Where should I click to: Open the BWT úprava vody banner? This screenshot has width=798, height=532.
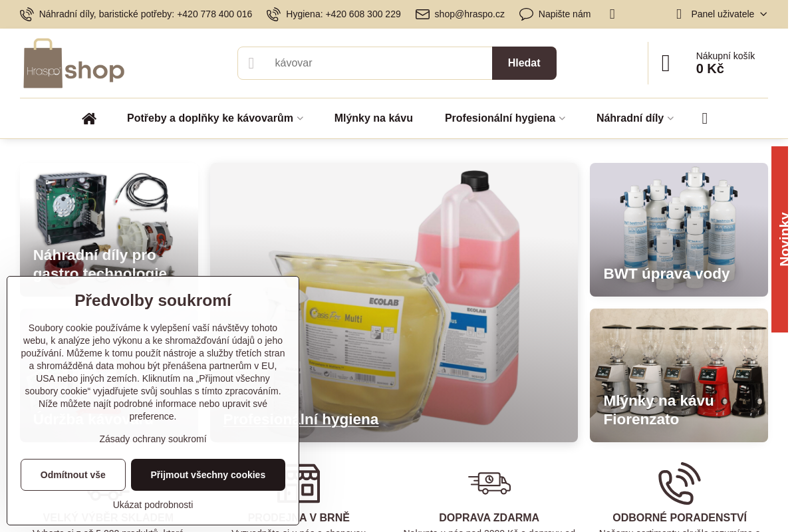[x=679, y=229]
